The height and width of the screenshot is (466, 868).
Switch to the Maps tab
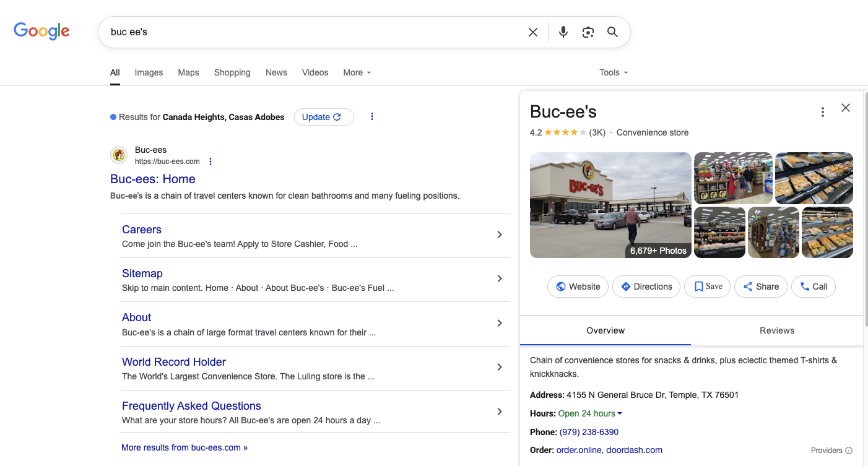(188, 72)
